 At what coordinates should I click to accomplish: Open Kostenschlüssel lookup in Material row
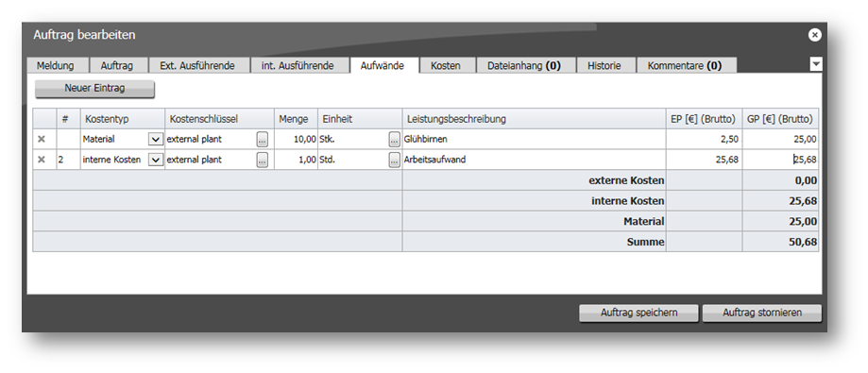(x=262, y=140)
